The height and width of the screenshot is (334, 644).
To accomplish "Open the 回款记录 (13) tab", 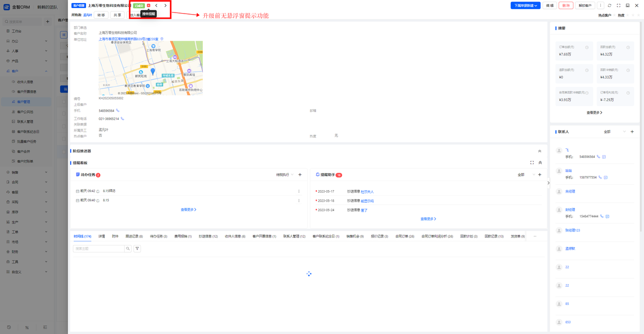I will (494, 236).
